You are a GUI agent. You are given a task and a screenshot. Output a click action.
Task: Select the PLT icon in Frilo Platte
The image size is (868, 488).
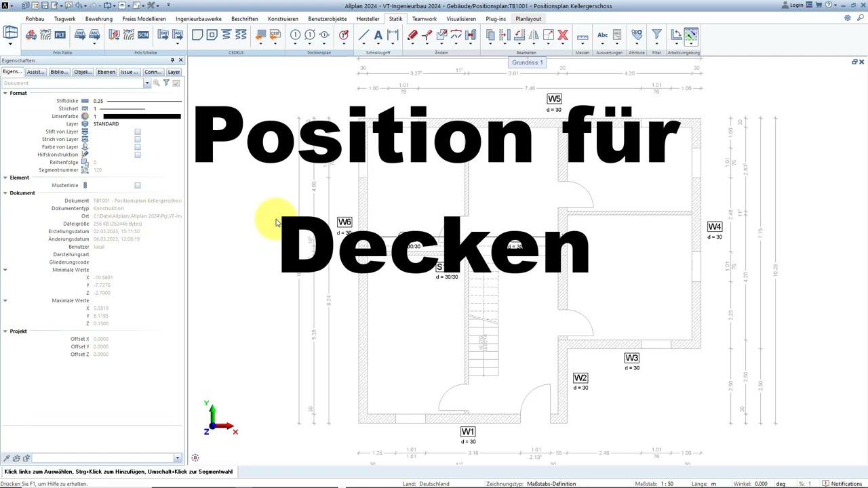click(x=60, y=35)
